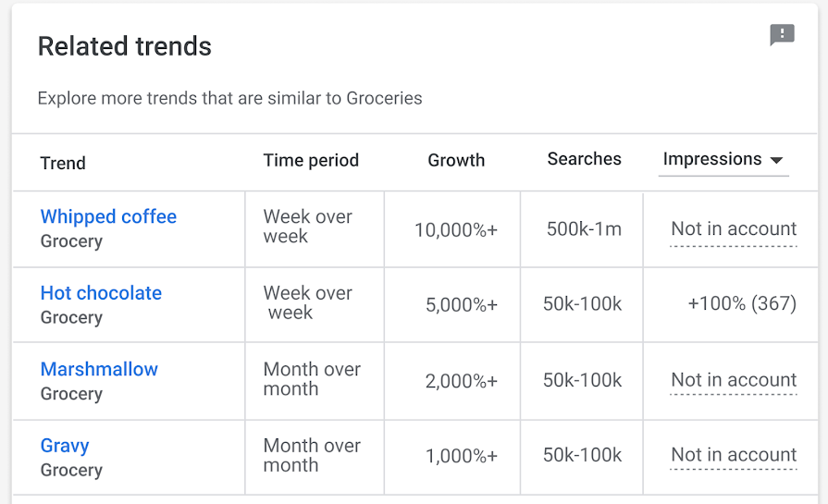Click the Impressions column header label
The width and height of the screenshot is (828, 504).
(712, 159)
